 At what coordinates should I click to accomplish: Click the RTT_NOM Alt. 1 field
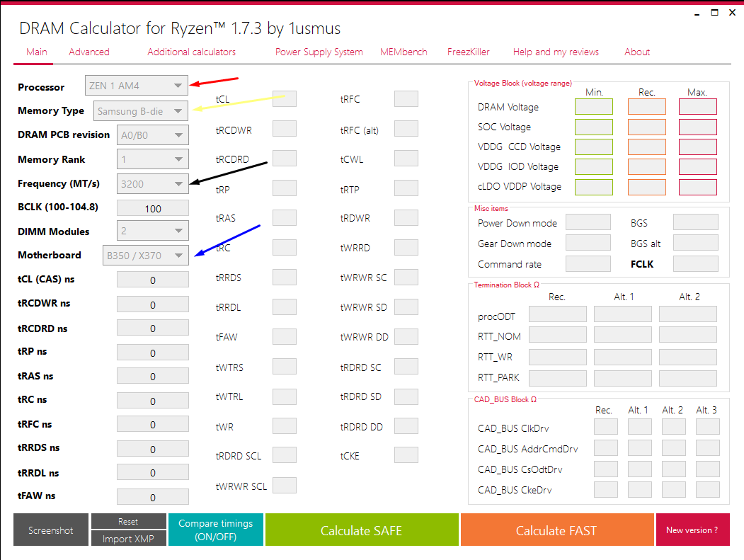click(622, 335)
